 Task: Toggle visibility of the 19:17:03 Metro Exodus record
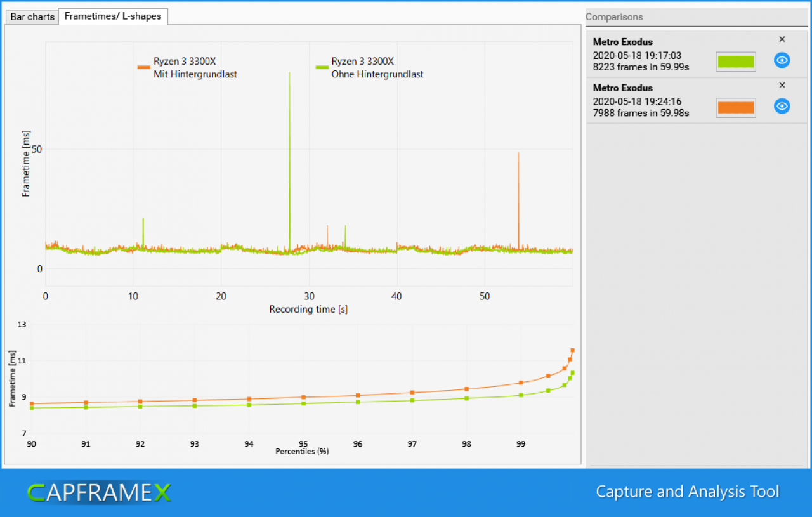click(x=782, y=60)
